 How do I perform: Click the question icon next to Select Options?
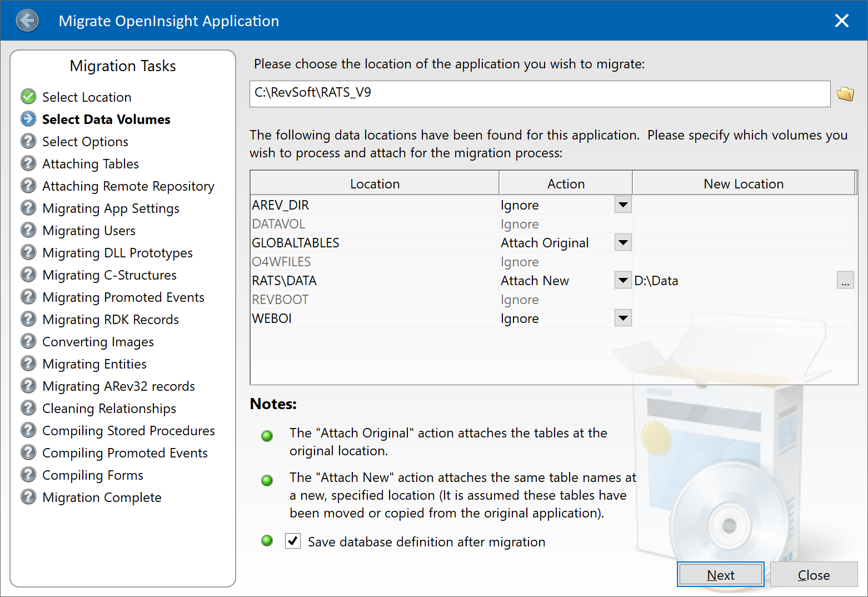[x=28, y=141]
